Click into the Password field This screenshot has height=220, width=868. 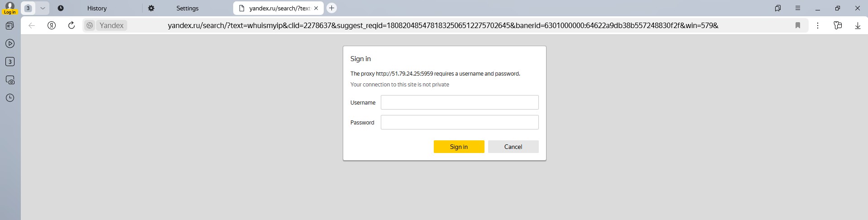[x=459, y=122]
